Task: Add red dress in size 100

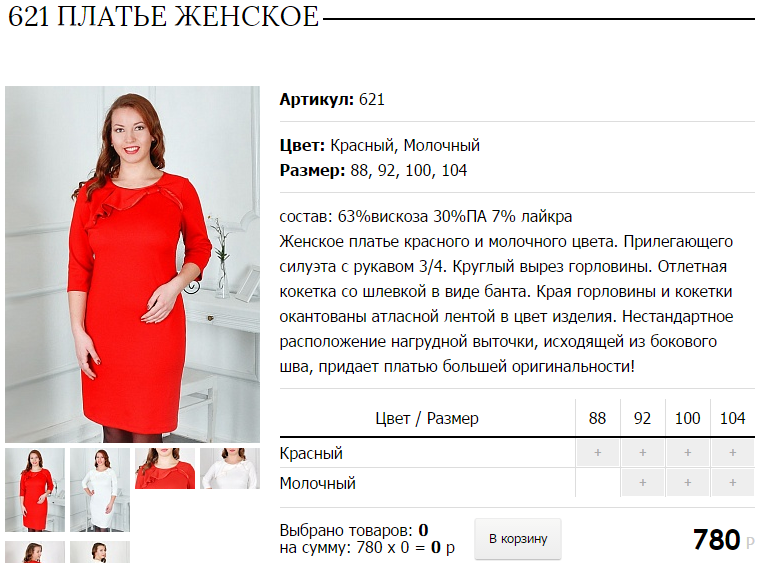Action: pos(687,453)
